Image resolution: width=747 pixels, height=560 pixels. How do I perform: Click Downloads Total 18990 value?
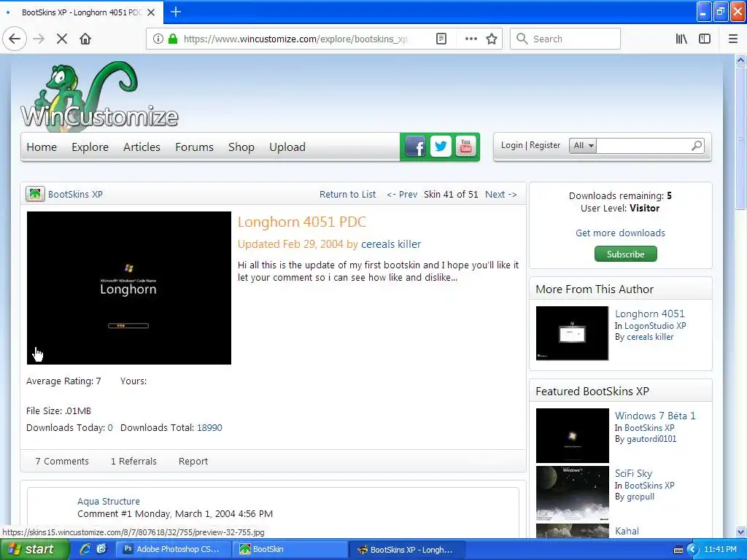209,427
